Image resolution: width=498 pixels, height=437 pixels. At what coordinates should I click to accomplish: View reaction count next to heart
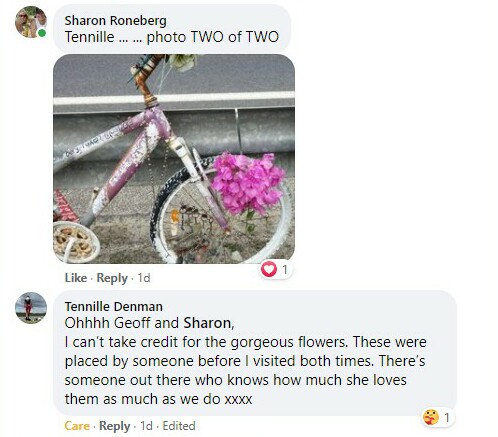tap(285, 270)
